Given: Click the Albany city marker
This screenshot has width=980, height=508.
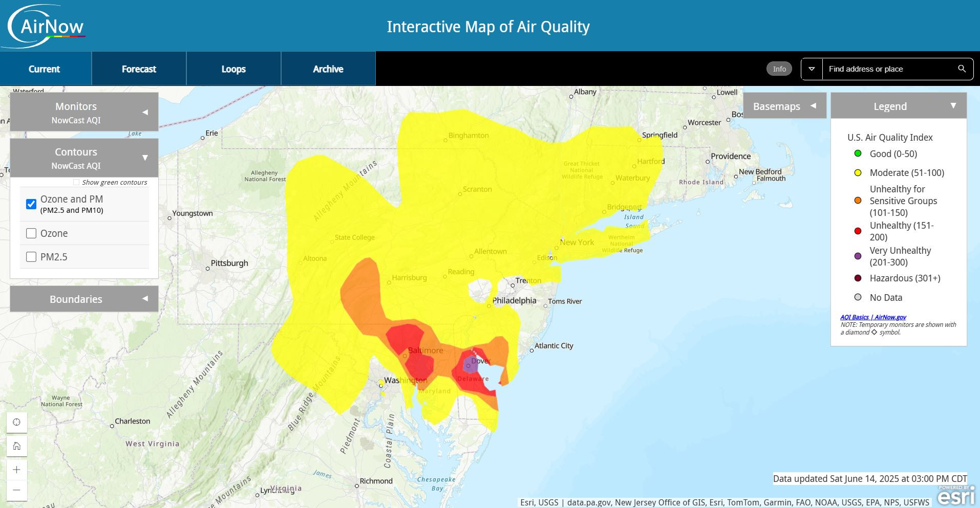Looking at the screenshot, I should pyautogui.click(x=571, y=97).
